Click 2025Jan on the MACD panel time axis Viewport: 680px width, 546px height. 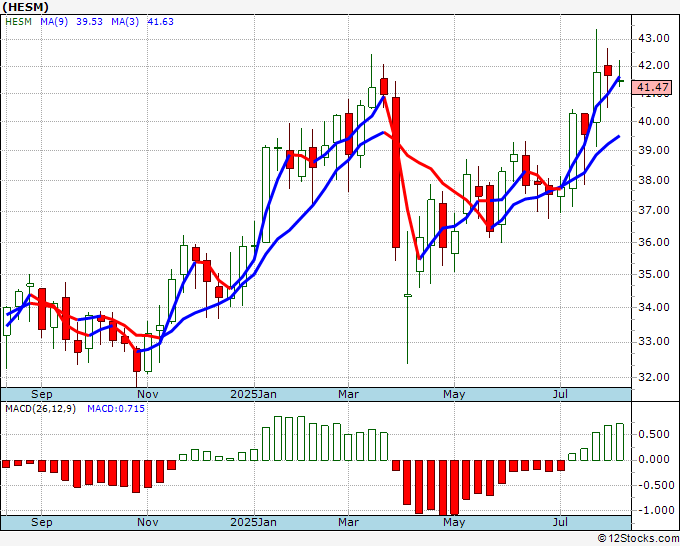(253, 522)
